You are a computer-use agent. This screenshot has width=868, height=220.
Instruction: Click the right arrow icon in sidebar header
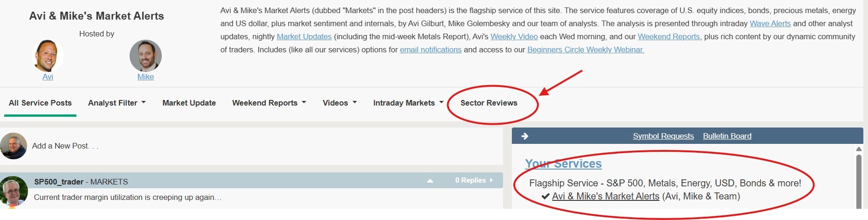[524, 136]
